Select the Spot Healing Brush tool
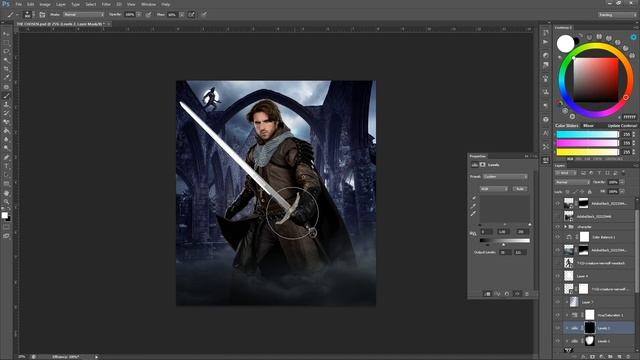 (6, 87)
